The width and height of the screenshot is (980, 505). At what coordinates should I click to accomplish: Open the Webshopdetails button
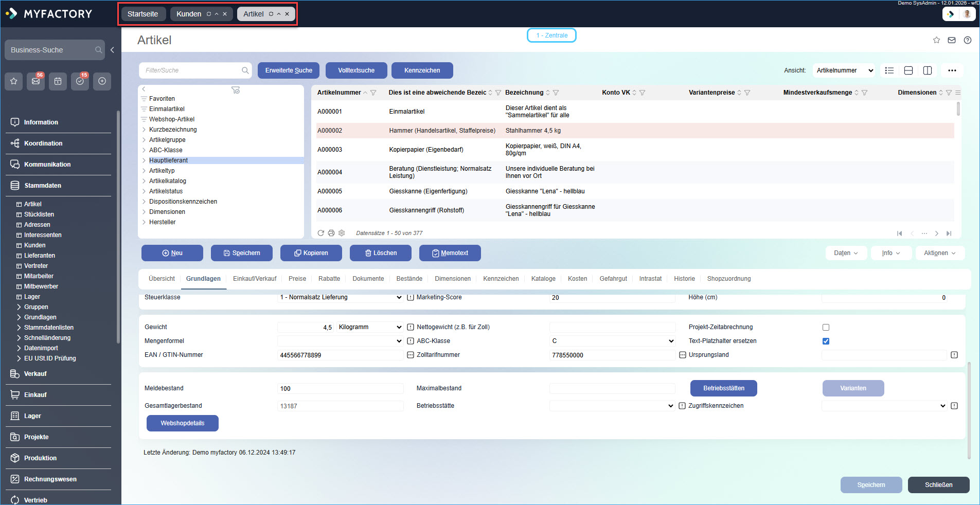[182, 423]
